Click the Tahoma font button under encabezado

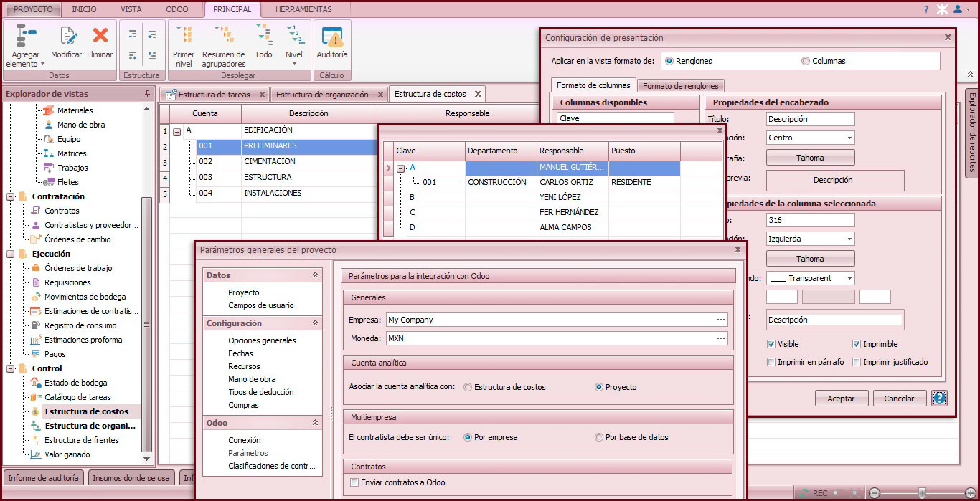point(811,158)
